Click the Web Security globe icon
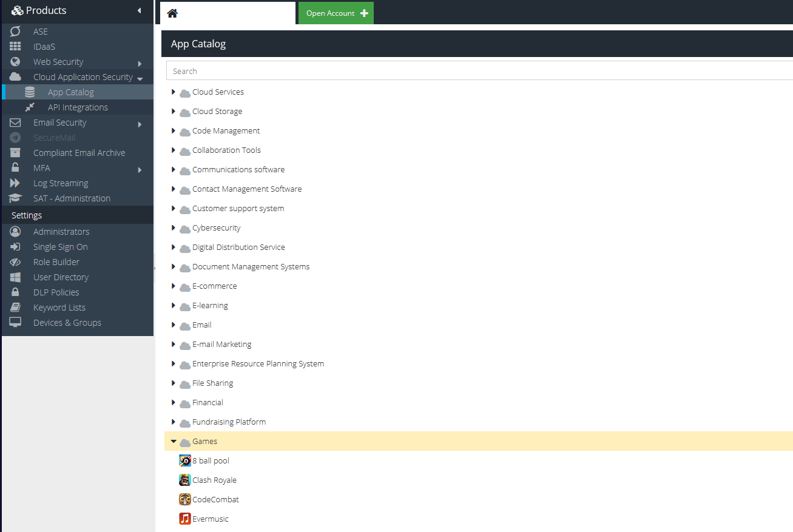Viewport: 793px width, 532px height. click(15, 62)
